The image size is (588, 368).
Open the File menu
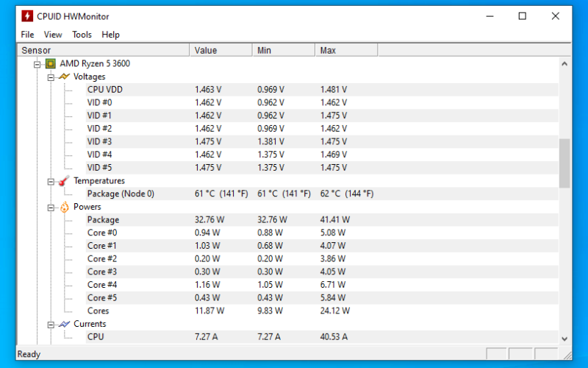[27, 35]
